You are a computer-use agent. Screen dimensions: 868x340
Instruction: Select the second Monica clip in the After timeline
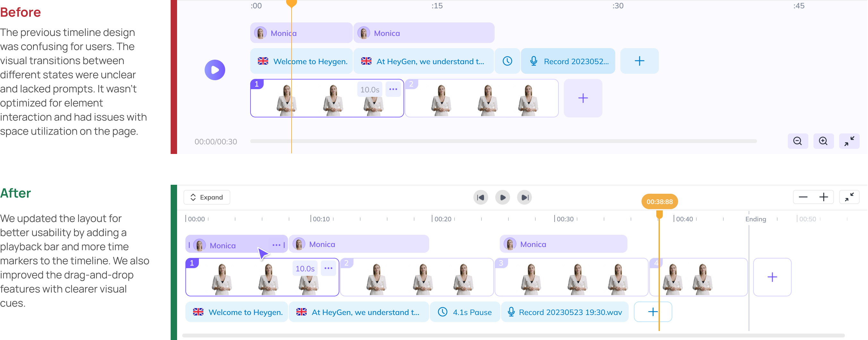359,244
